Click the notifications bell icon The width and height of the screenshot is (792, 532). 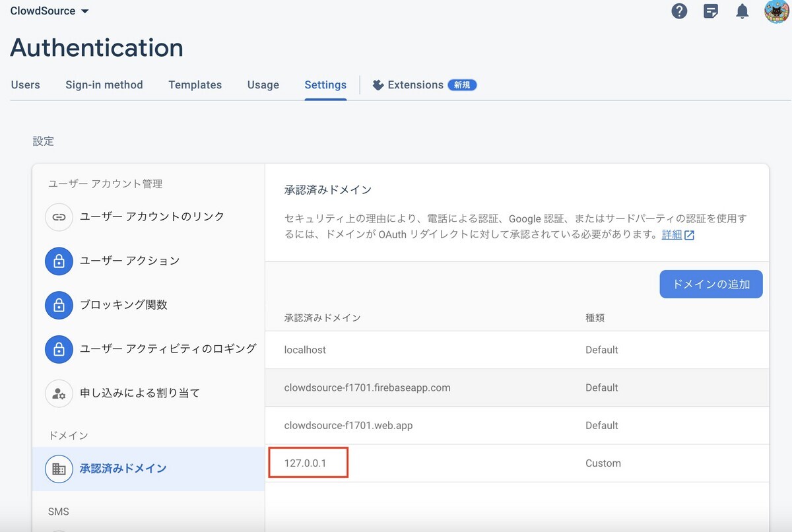pyautogui.click(x=742, y=11)
